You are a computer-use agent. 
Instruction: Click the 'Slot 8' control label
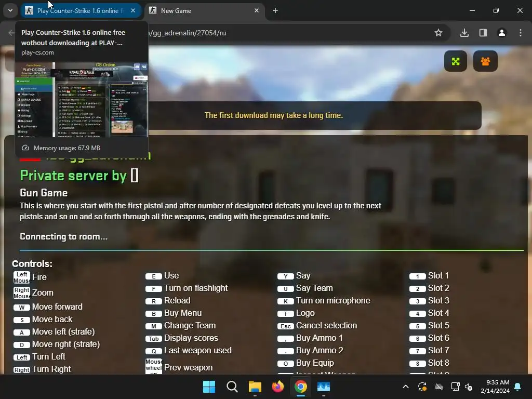(x=438, y=363)
